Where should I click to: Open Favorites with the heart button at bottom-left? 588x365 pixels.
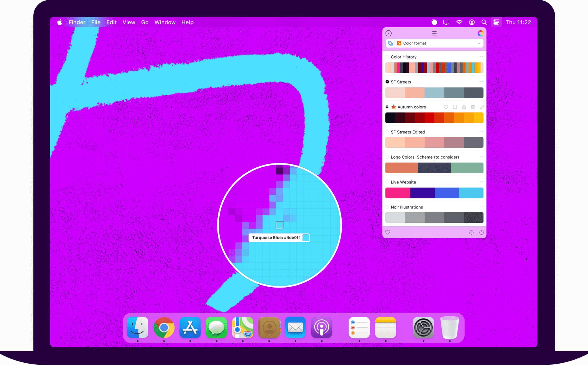coord(388,232)
